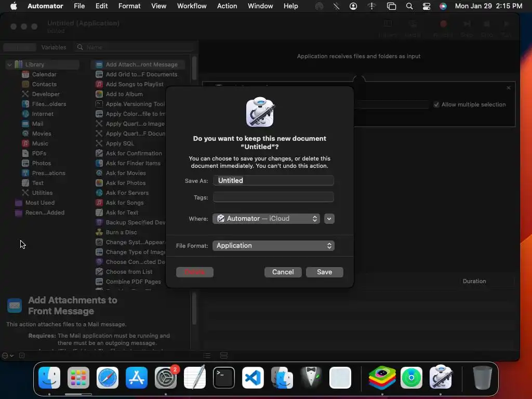This screenshot has height=399, width=532.
Task: Open the File menu
Action: coord(79,6)
